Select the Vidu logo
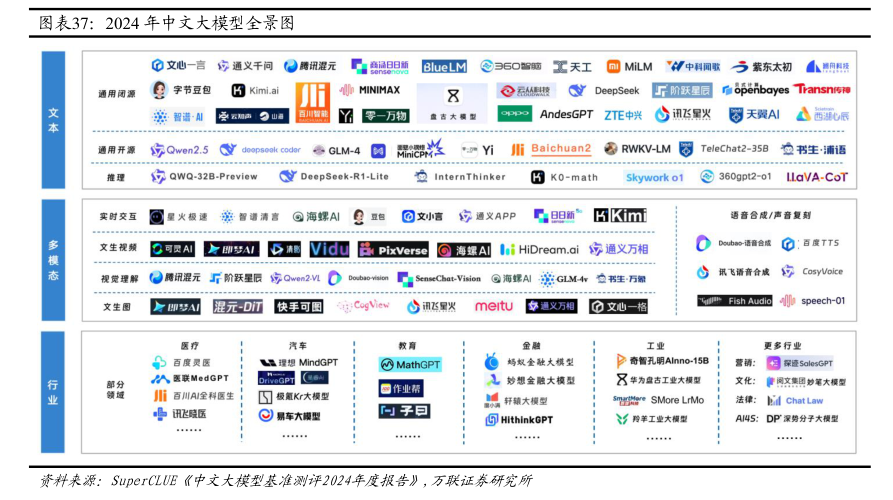 [330, 249]
